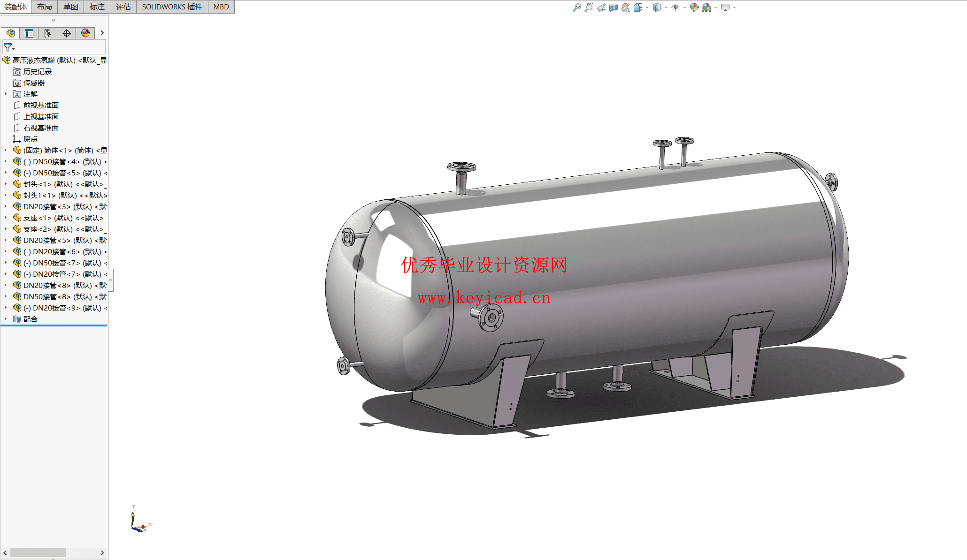Expand the 注解 folder arrow

[6, 94]
